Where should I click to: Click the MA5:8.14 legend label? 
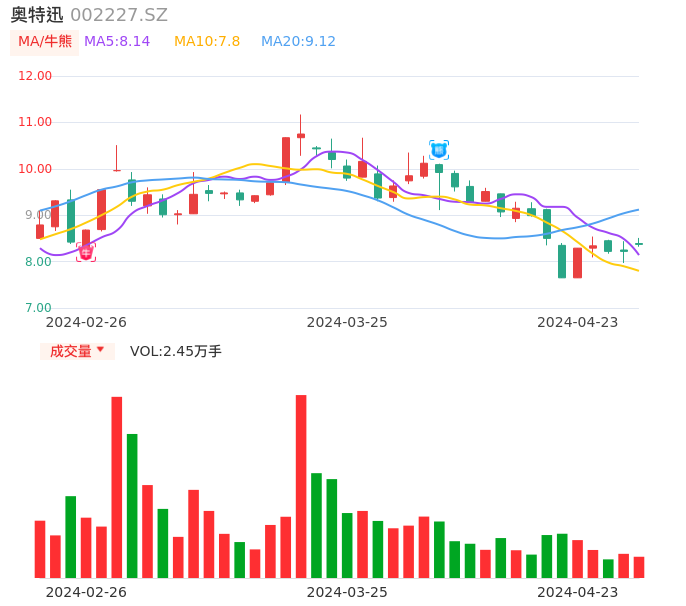click(117, 42)
